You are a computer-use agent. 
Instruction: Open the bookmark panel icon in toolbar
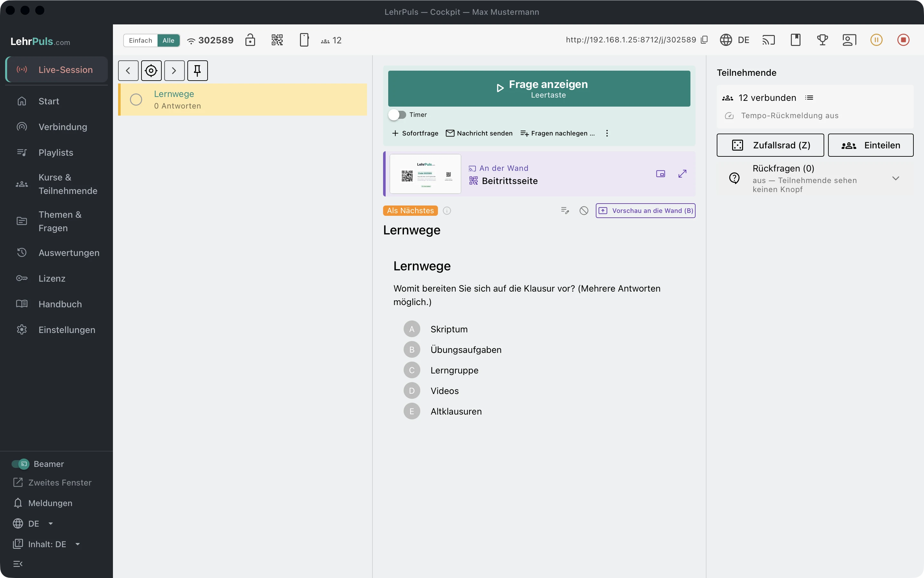pyautogui.click(x=796, y=40)
